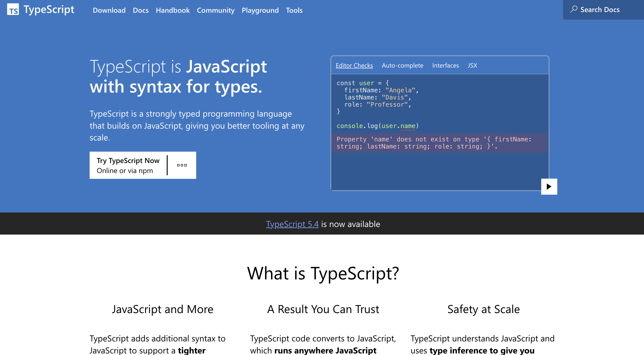
Task: Click the "Online or via npm" subtitle
Action: 125,171
